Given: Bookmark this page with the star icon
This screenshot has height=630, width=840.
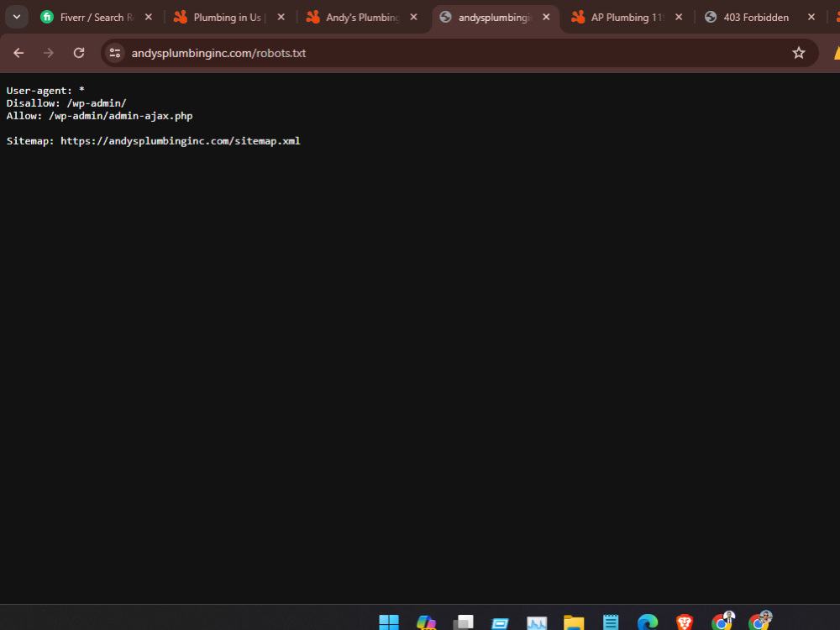Looking at the screenshot, I should pyautogui.click(x=798, y=53).
